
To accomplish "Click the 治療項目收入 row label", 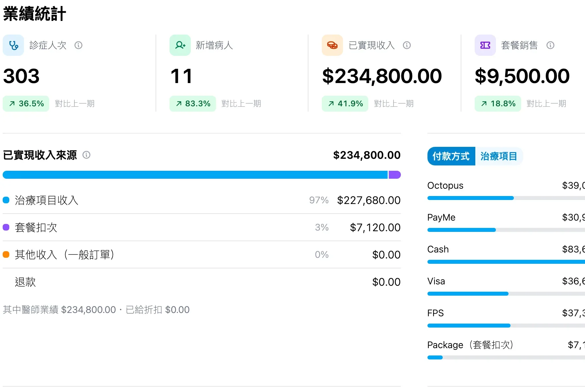I will click(47, 200).
